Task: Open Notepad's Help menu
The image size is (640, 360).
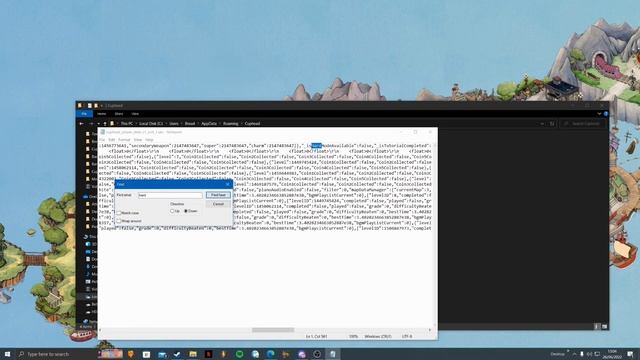Action: (x=149, y=140)
